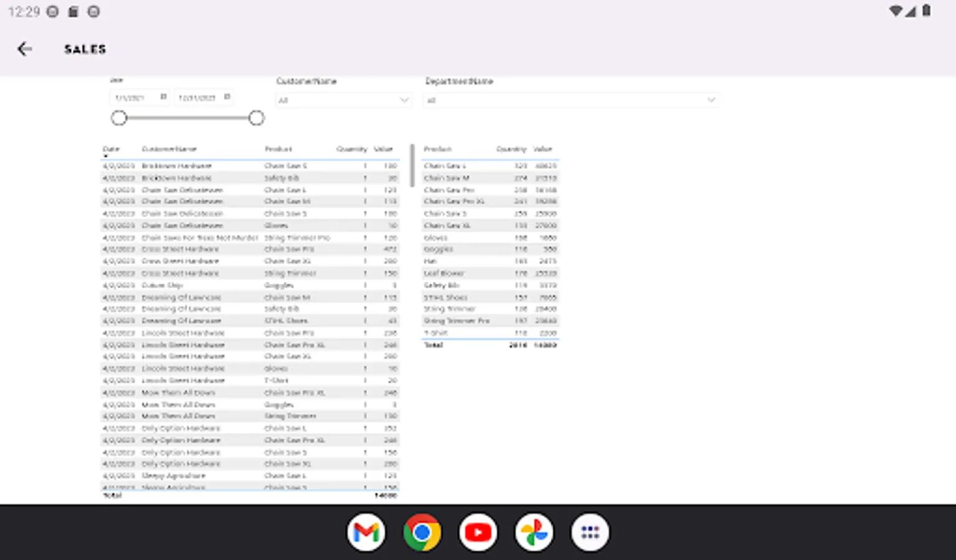This screenshot has width=956, height=560.
Task: Click the right date range slider handle
Action: point(256,118)
